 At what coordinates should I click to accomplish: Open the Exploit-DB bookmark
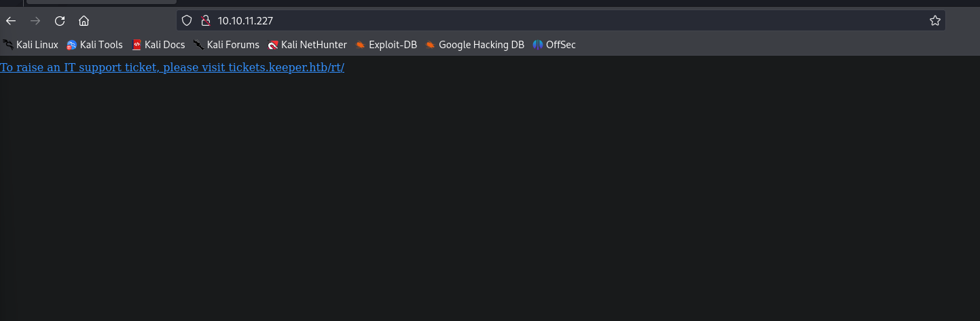tap(386, 45)
